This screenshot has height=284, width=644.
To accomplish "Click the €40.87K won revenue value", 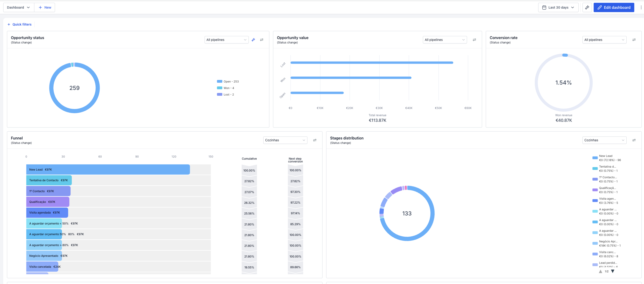I will [x=564, y=120].
